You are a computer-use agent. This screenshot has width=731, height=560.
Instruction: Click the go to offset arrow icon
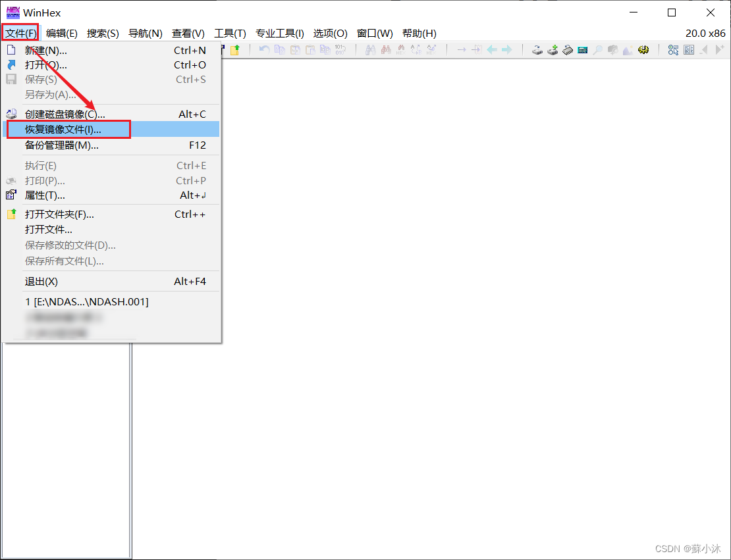(x=461, y=49)
